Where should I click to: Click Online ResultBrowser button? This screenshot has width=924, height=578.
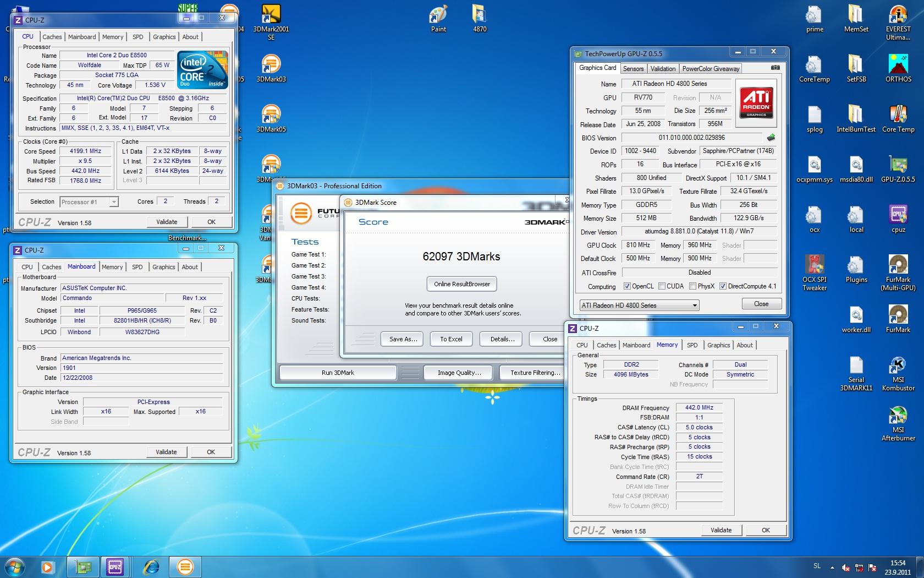coord(462,284)
